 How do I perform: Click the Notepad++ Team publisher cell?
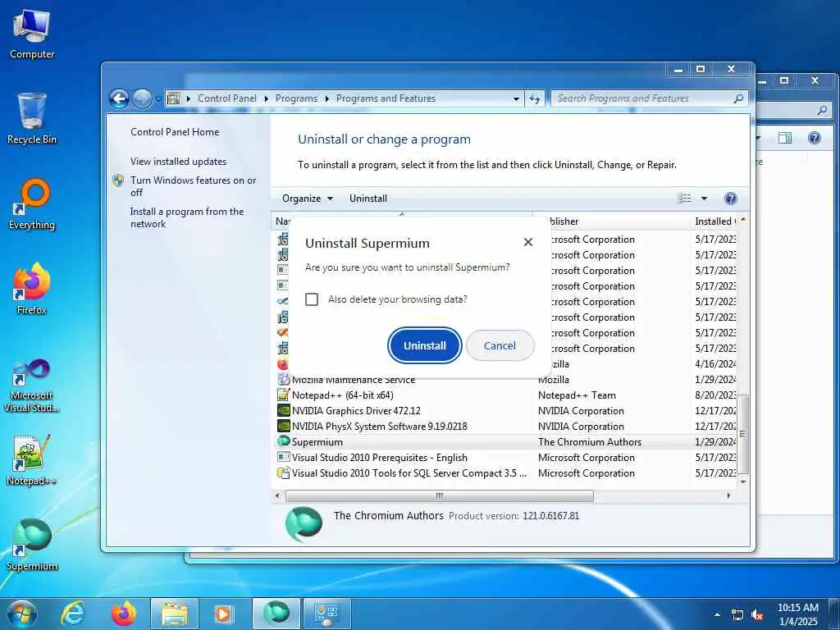[x=577, y=395]
